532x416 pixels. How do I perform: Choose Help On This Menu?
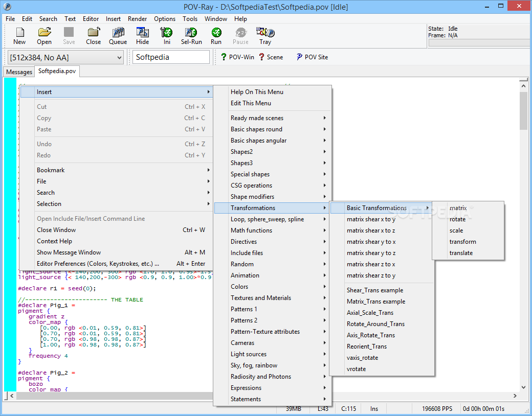[273, 92]
